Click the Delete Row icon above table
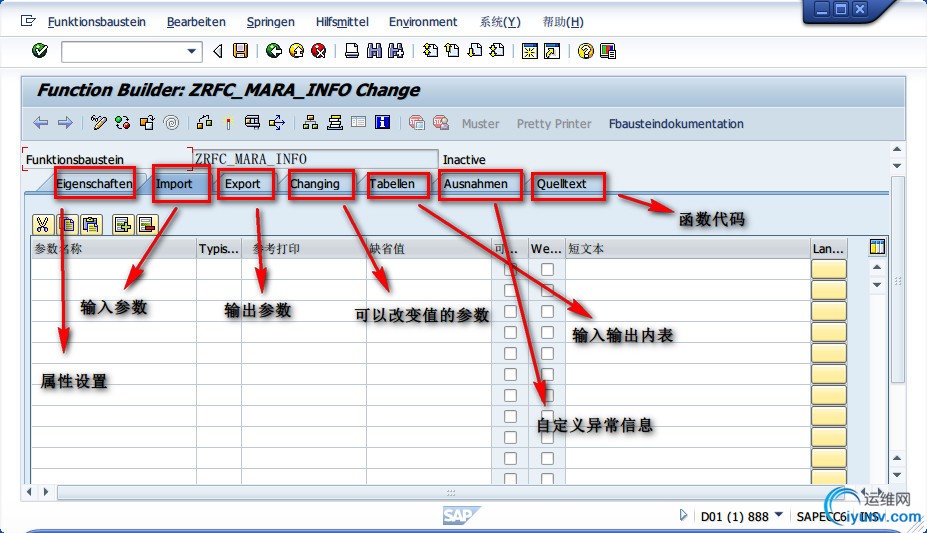 (x=146, y=225)
